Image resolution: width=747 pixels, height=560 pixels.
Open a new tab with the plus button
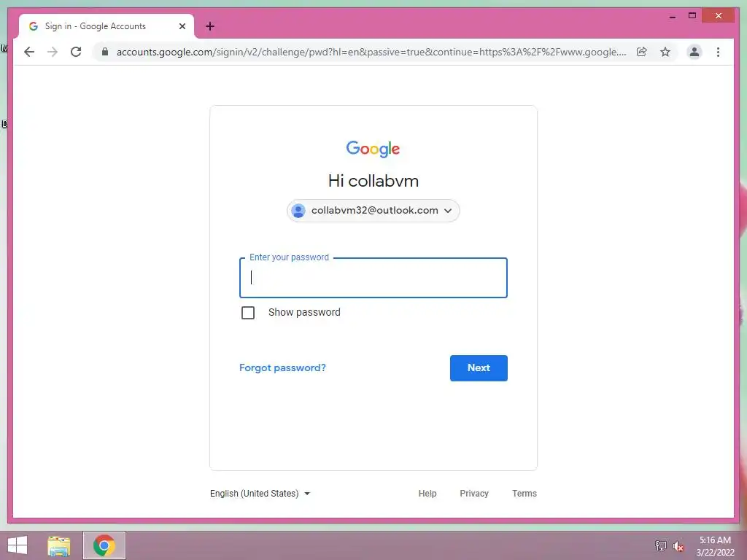tap(209, 26)
